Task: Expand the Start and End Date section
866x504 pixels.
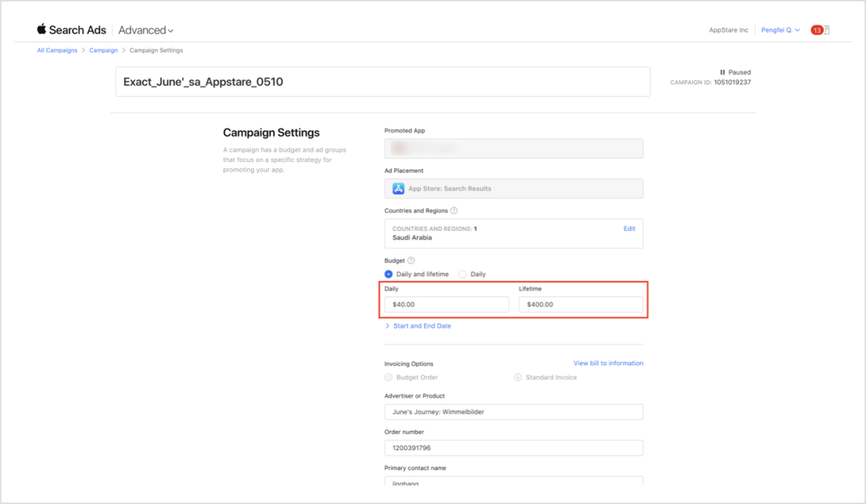Action: pos(418,326)
